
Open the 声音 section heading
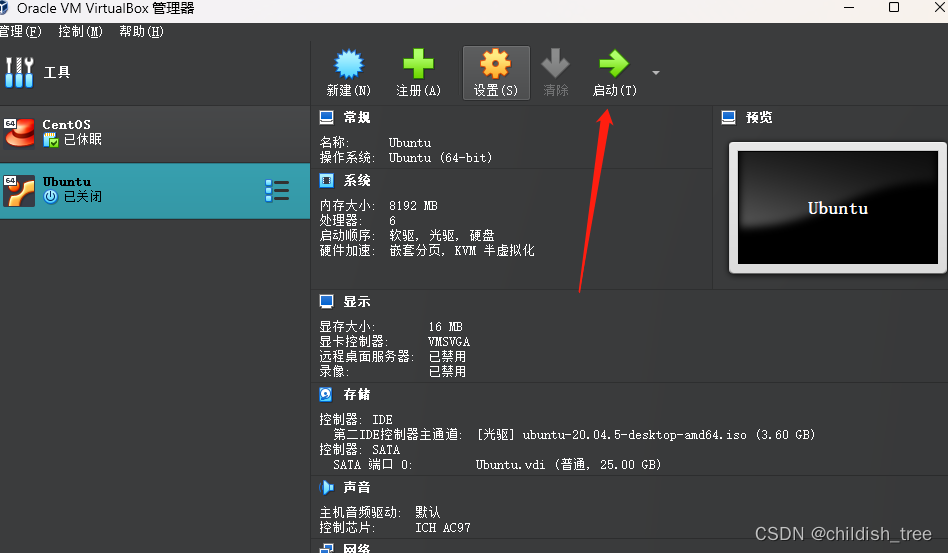pyautogui.click(x=357, y=487)
